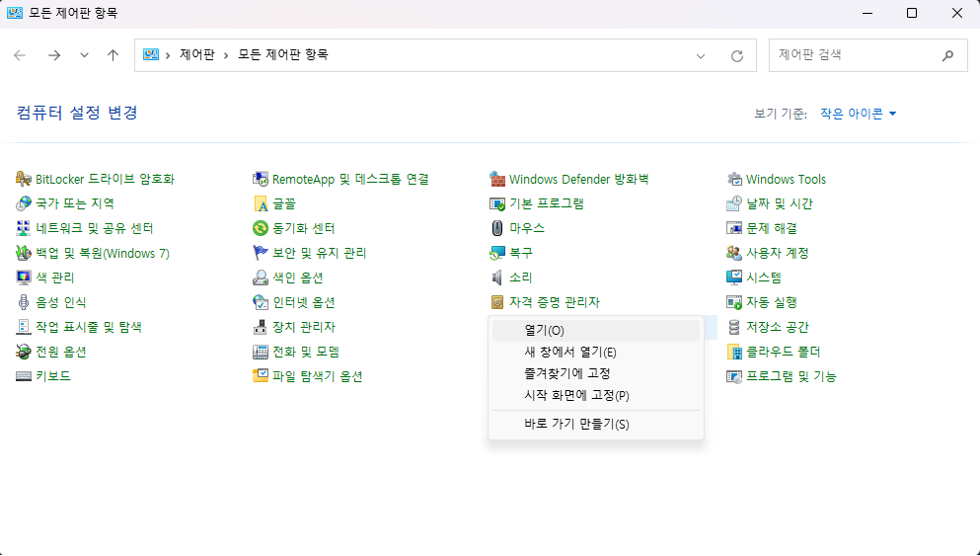Viewport: 980px width, 556px height.
Task: Click the 인터넷 옵션 icon
Action: pyautogui.click(x=260, y=303)
